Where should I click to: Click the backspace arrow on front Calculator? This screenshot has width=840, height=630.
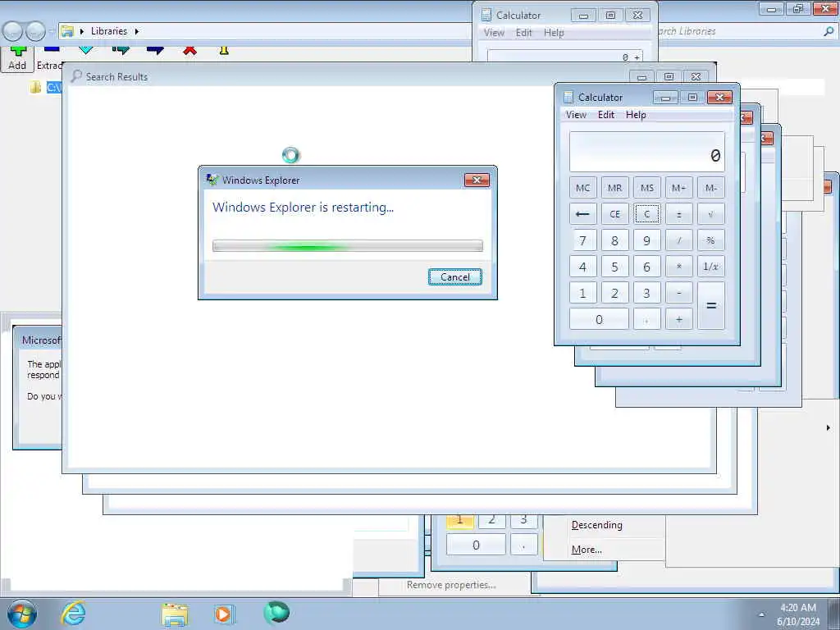583,214
